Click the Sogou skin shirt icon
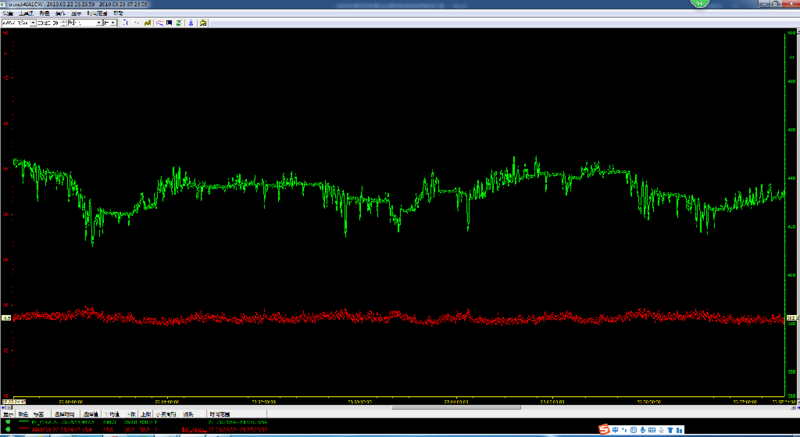 pos(670,430)
